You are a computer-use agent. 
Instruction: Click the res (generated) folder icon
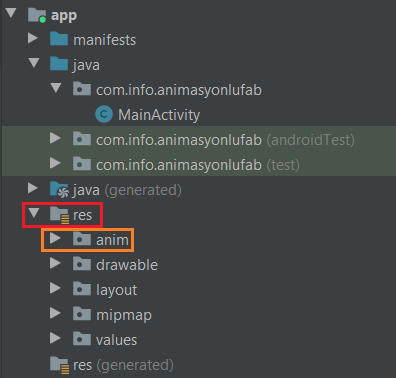[x=60, y=365]
